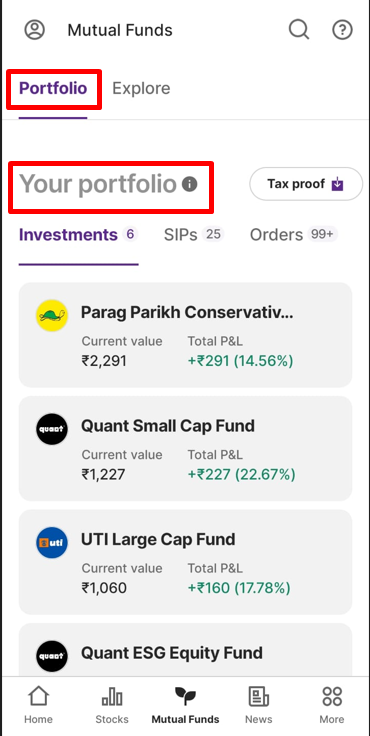
Task: Open UTI Large Cap Fund card
Action: click(185, 562)
